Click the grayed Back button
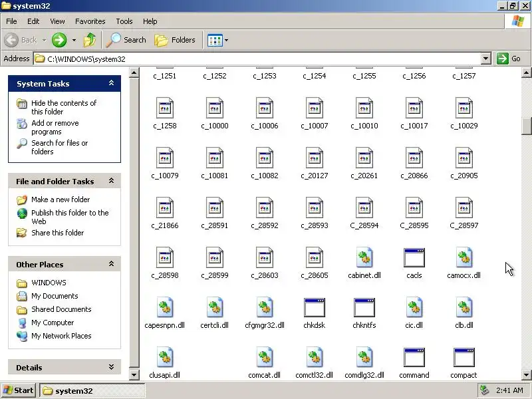The image size is (532, 399). (x=21, y=40)
